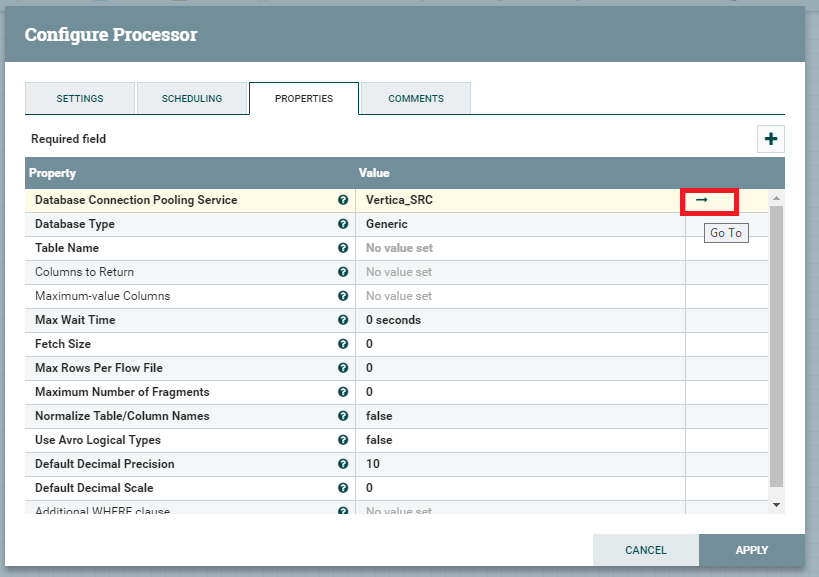Edit Default Decimal Precision value 10

click(520, 464)
